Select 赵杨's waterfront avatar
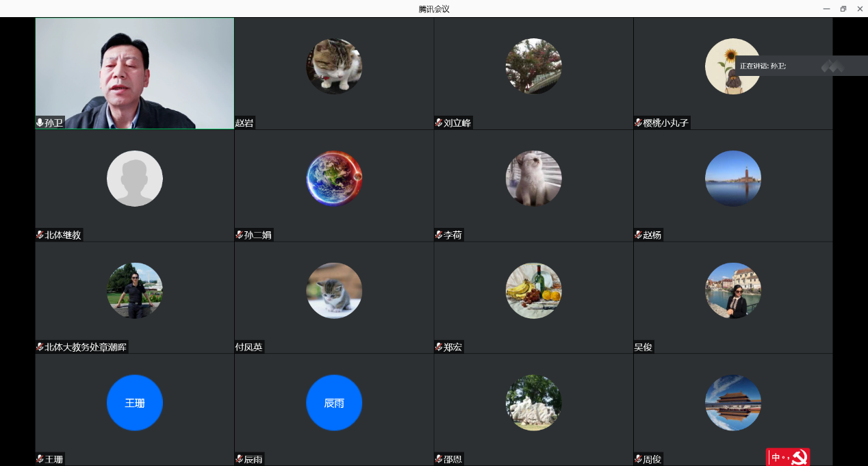 click(732, 179)
